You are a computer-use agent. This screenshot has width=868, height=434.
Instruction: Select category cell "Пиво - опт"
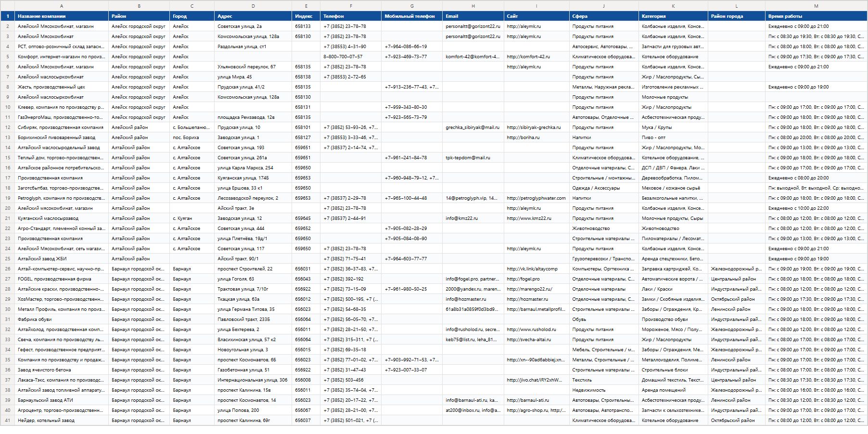tap(673, 138)
